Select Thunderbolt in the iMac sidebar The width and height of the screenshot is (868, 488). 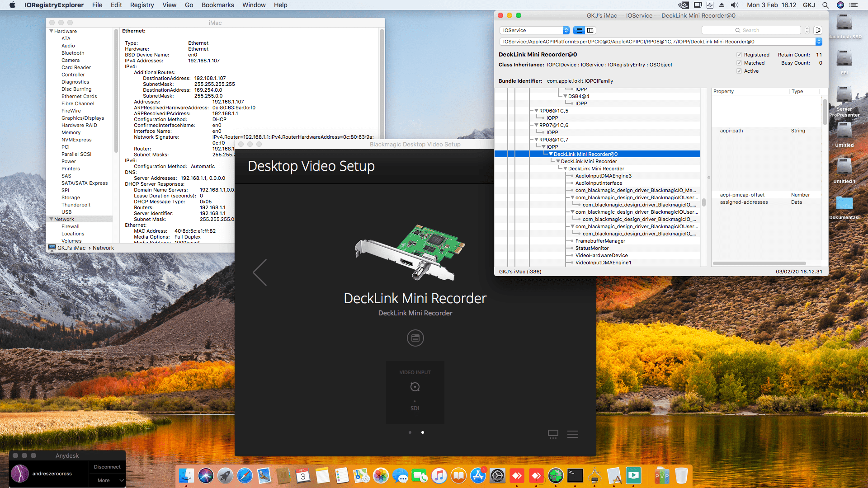pyautogui.click(x=76, y=205)
